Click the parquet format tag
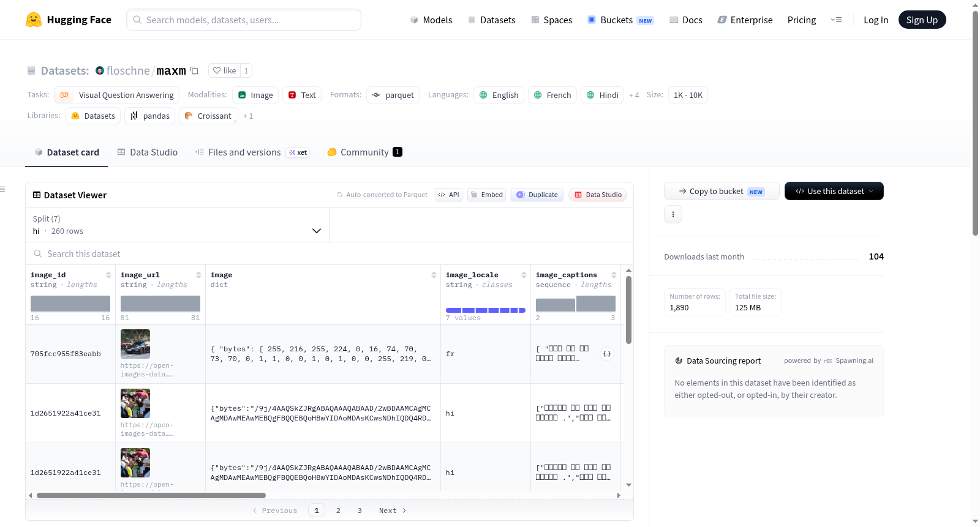The height and width of the screenshot is (527, 980). click(393, 95)
